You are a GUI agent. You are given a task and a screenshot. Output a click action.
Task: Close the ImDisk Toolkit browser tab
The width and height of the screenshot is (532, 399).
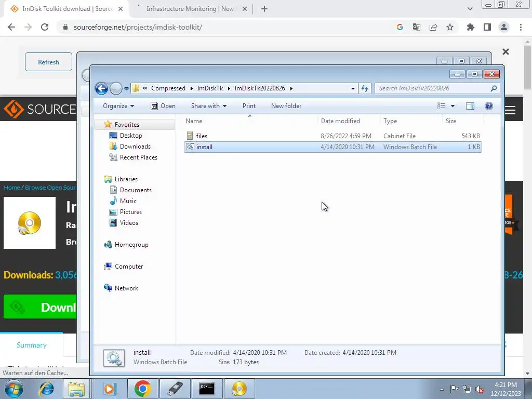121,9
